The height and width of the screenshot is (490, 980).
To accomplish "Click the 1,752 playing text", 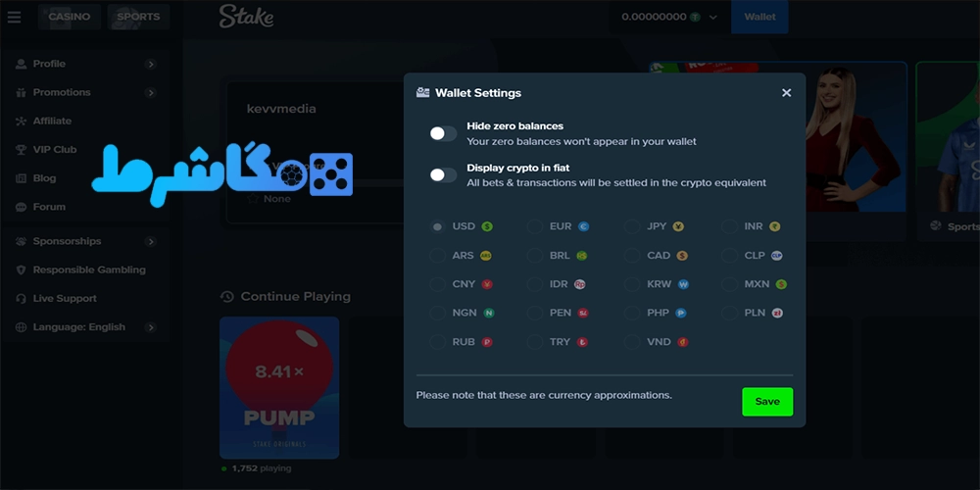I will tap(262, 468).
